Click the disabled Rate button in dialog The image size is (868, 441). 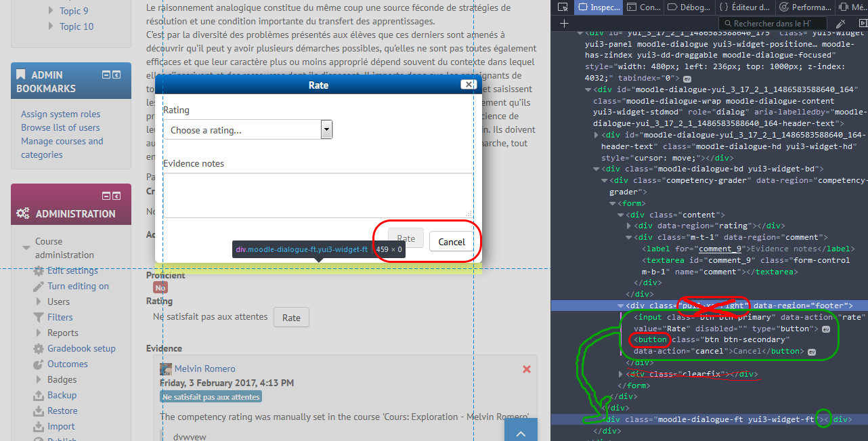tap(406, 238)
